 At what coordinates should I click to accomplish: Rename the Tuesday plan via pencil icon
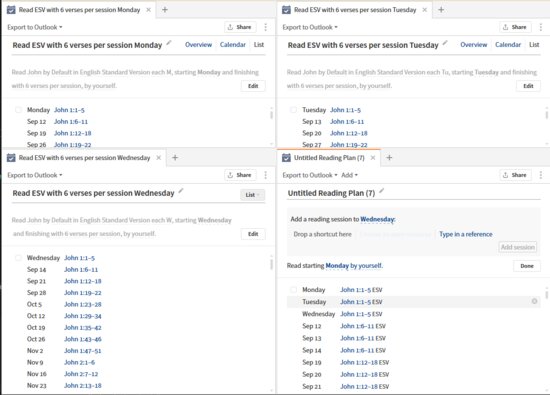pyautogui.click(x=445, y=43)
